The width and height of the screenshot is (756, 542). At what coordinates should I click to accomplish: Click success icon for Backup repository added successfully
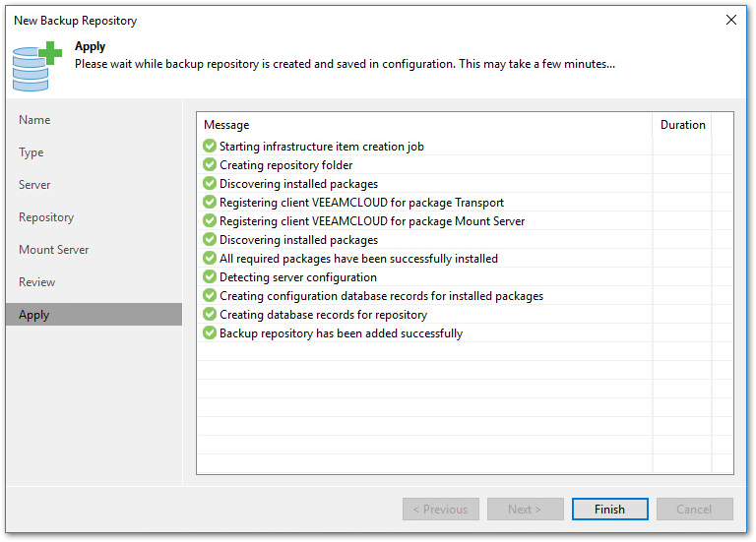point(210,333)
